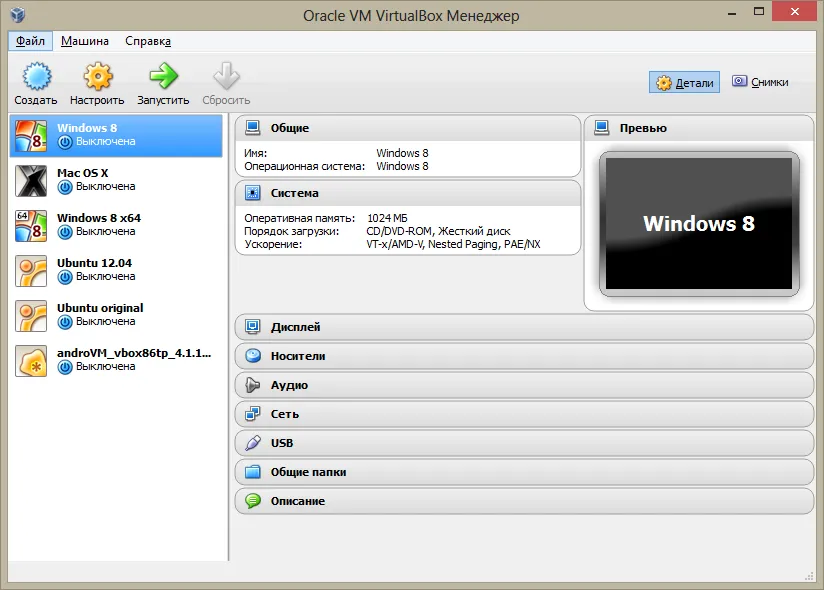The image size is (824, 590).
Task: Open settings with the Настроить gear icon
Action: tap(98, 77)
